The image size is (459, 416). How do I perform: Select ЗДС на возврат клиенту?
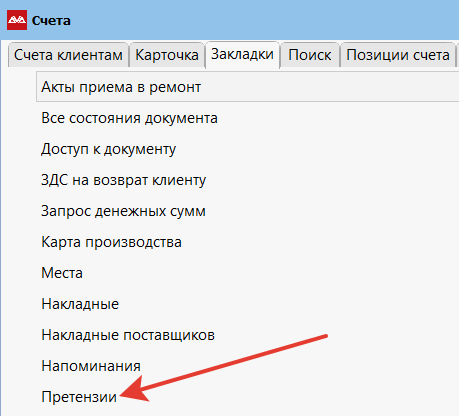coord(247,180)
